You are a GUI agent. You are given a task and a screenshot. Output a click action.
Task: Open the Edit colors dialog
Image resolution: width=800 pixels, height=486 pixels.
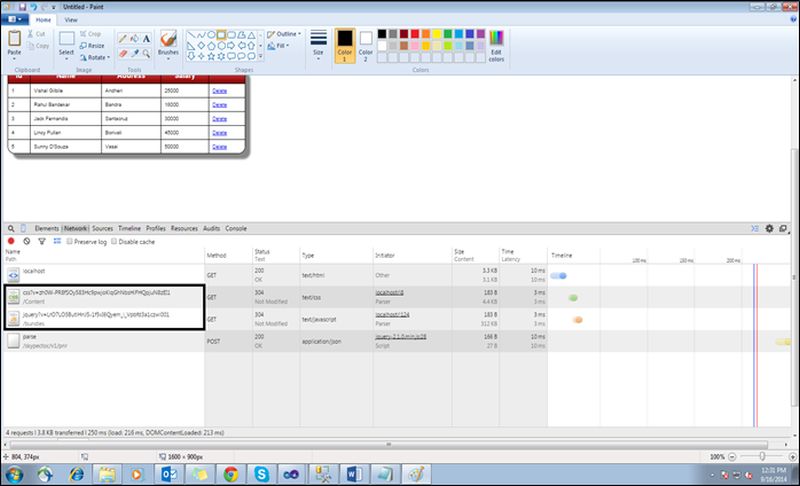point(496,46)
